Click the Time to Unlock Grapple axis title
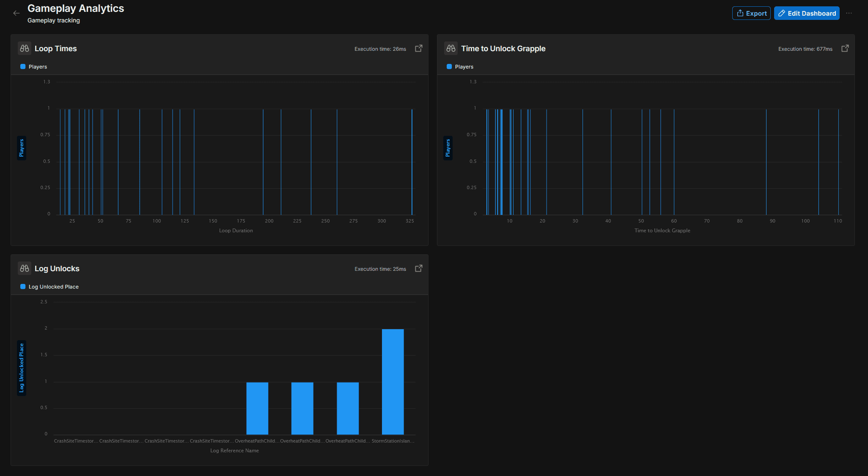The height and width of the screenshot is (476, 868). click(x=662, y=231)
